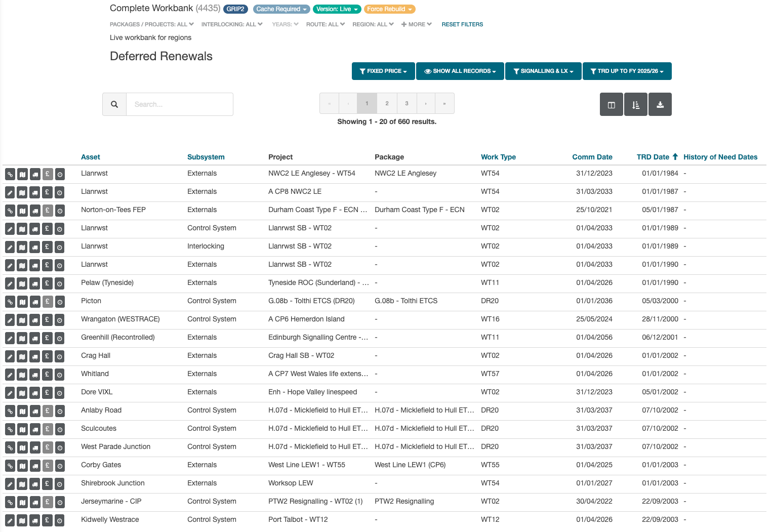Click the link icon in Picton row
Screen dimensions: 771x532
pos(10,302)
